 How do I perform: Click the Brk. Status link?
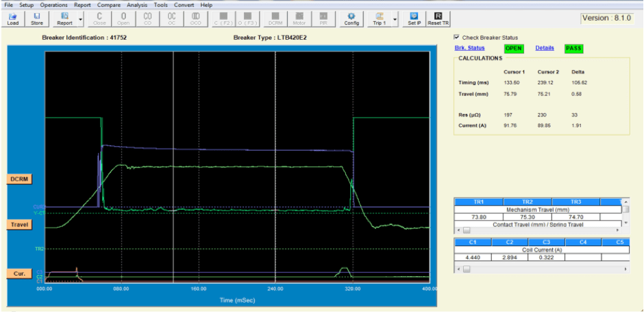[469, 48]
